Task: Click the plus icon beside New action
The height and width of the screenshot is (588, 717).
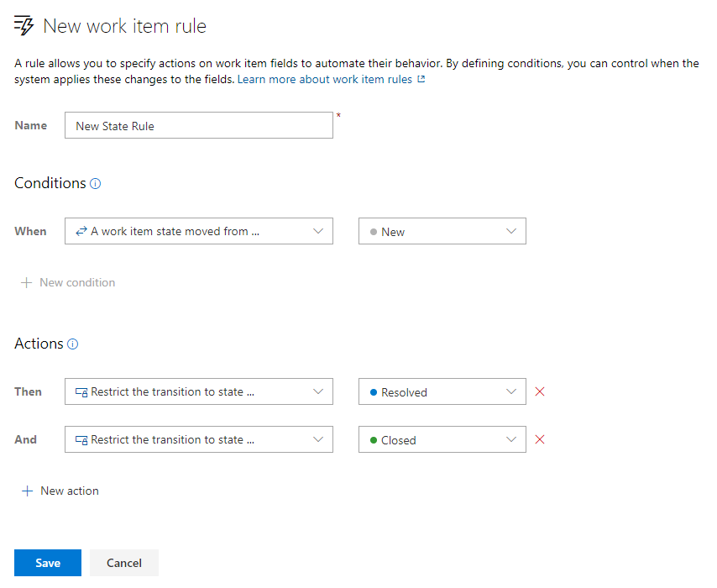Action: 28,491
